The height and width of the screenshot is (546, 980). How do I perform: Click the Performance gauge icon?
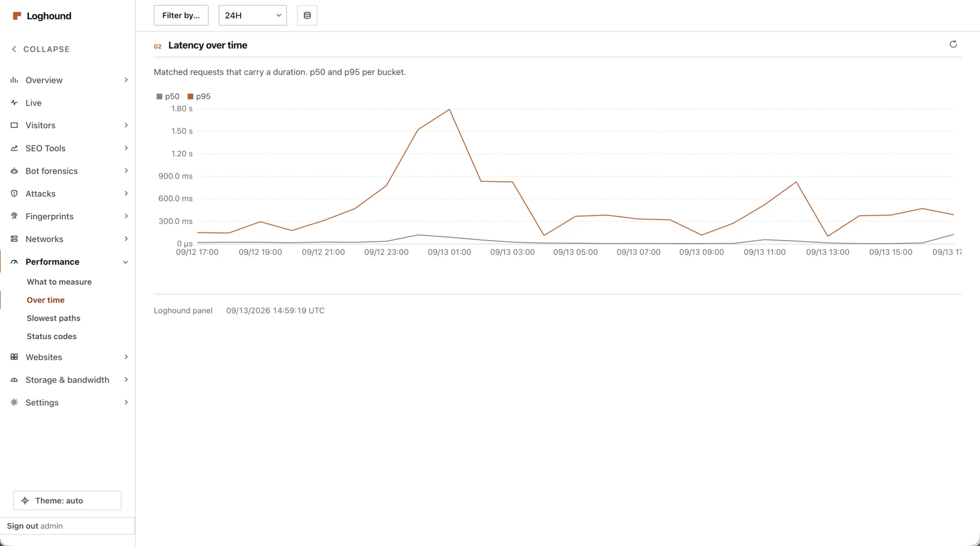[14, 262]
